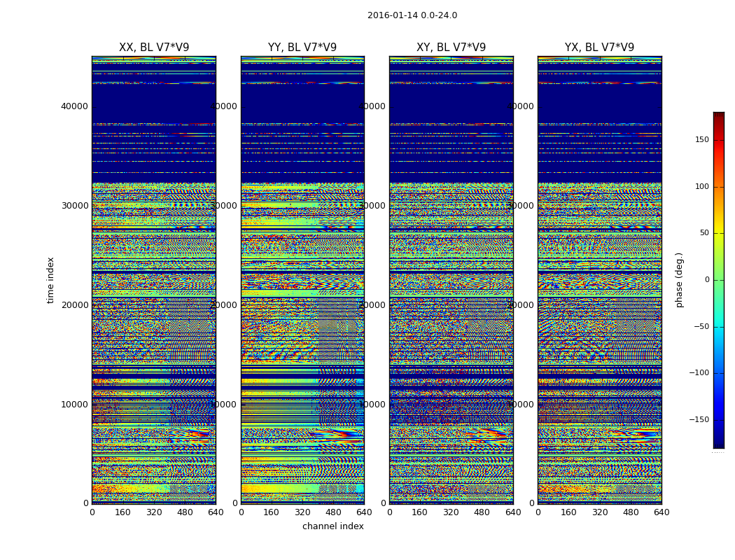
Task: Select the phase colorbar gradient strip
Action: (719, 280)
